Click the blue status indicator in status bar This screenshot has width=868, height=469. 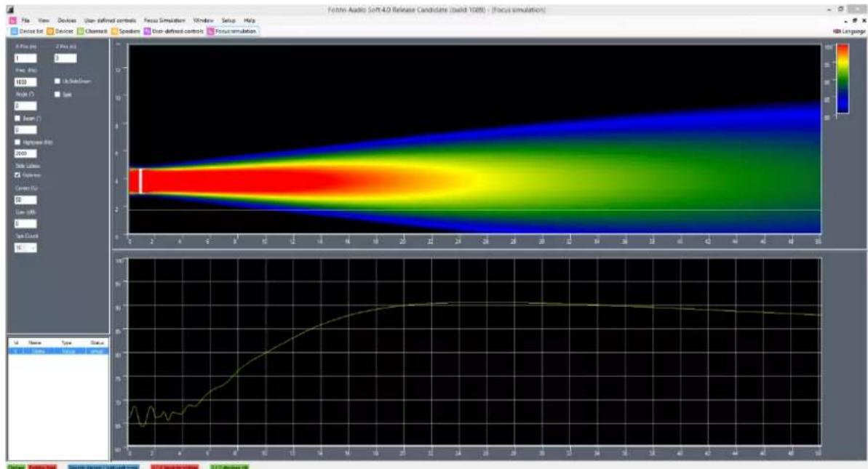point(103,467)
